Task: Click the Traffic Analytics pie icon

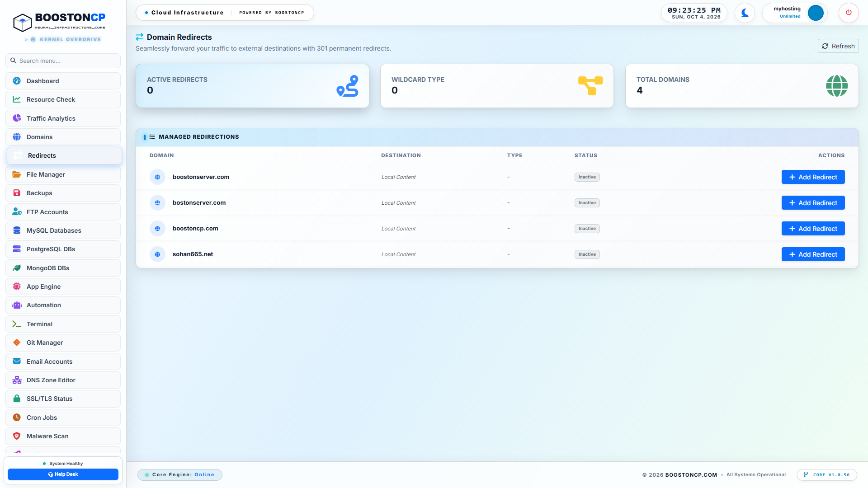Action: pyautogui.click(x=17, y=118)
